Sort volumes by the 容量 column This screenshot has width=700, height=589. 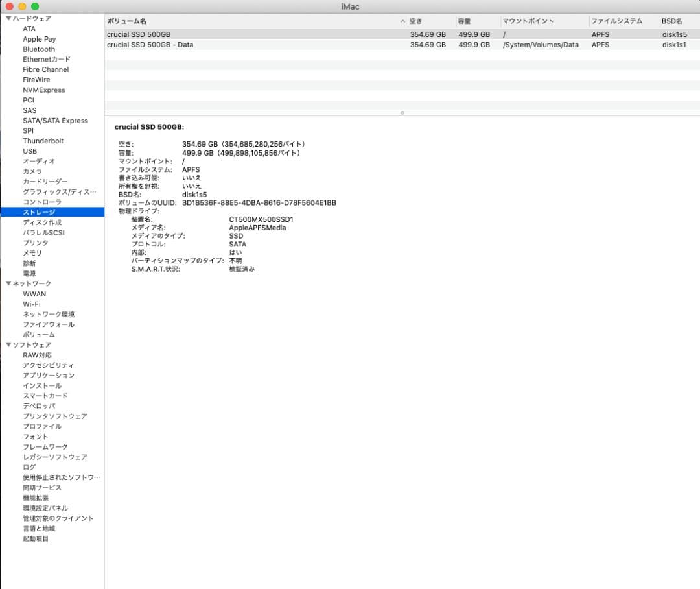click(x=463, y=20)
